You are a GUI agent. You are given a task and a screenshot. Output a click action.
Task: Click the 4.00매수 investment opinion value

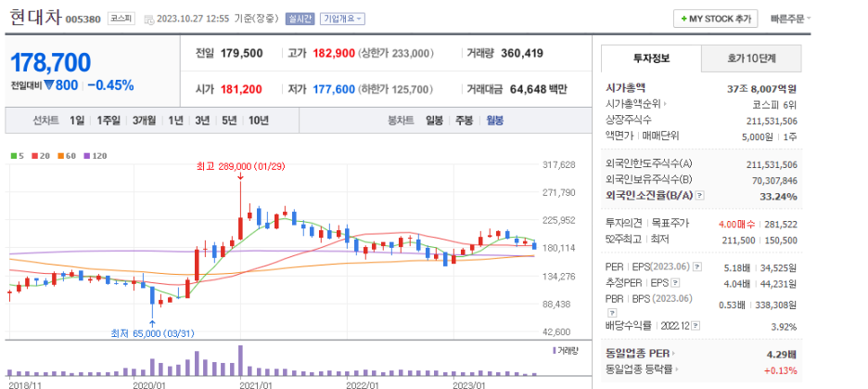tap(736, 224)
